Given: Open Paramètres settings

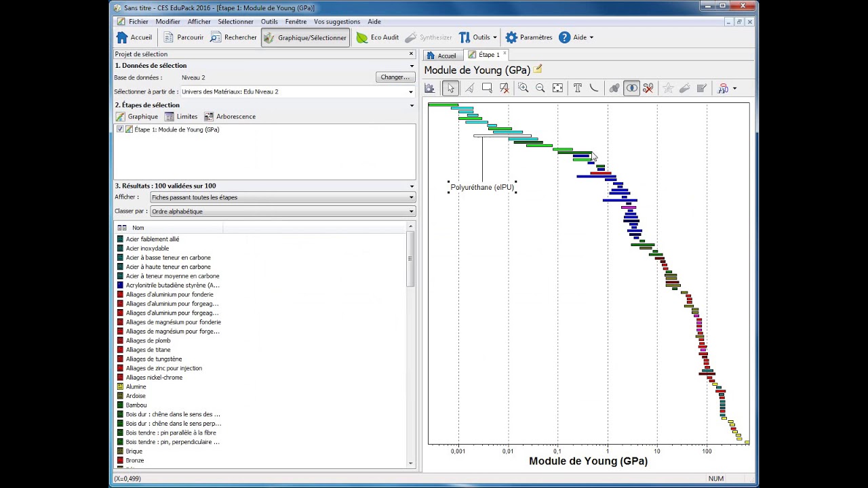Looking at the screenshot, I should (x=529, y=37).
